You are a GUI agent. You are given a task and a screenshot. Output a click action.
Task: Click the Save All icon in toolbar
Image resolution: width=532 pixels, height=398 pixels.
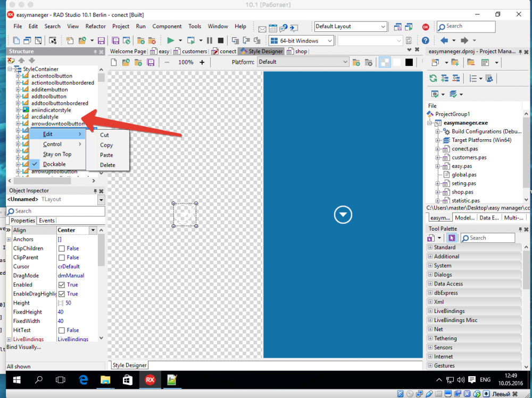click(x=115, y=41)
